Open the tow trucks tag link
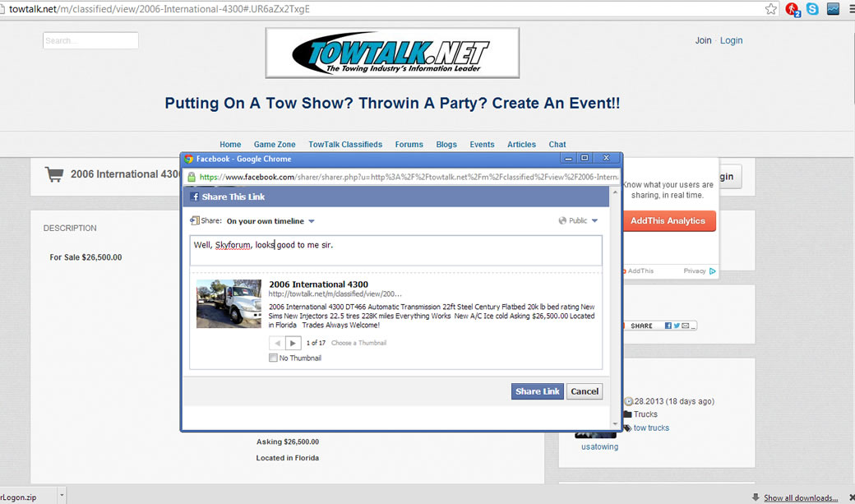This screenshot has height=504, width=855. point(651,428)
